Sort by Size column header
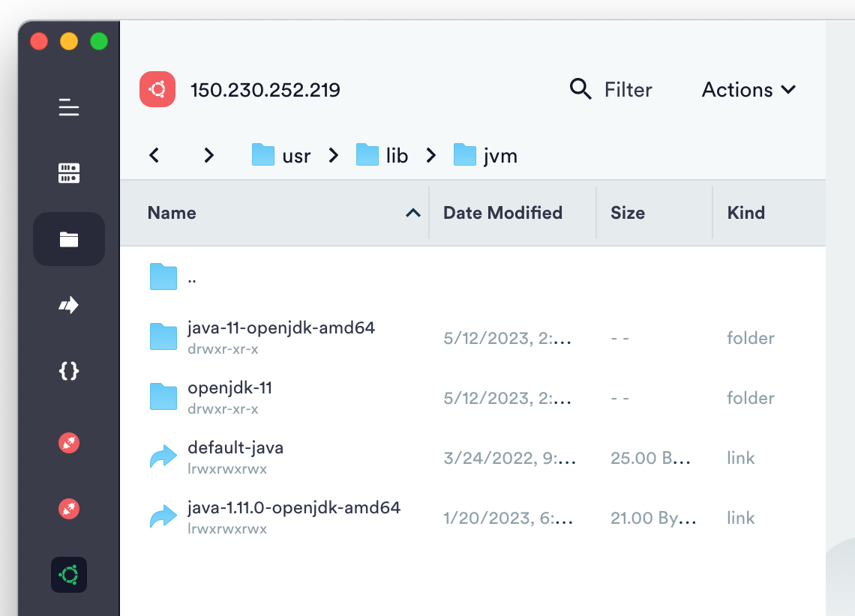Screen dimensions: 855x616 coord(628,212)
